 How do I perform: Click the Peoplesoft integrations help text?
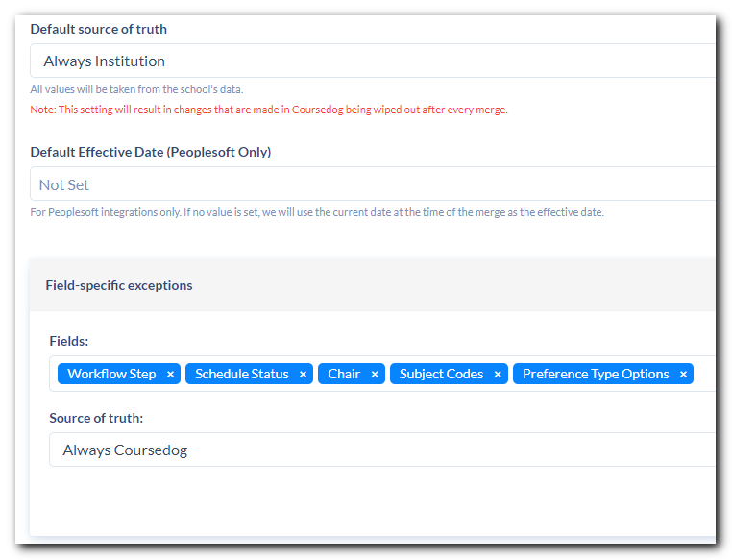click(317, 212)
